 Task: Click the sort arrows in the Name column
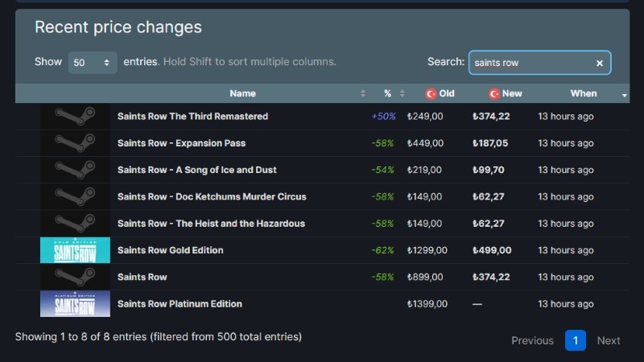coord(363,93)
